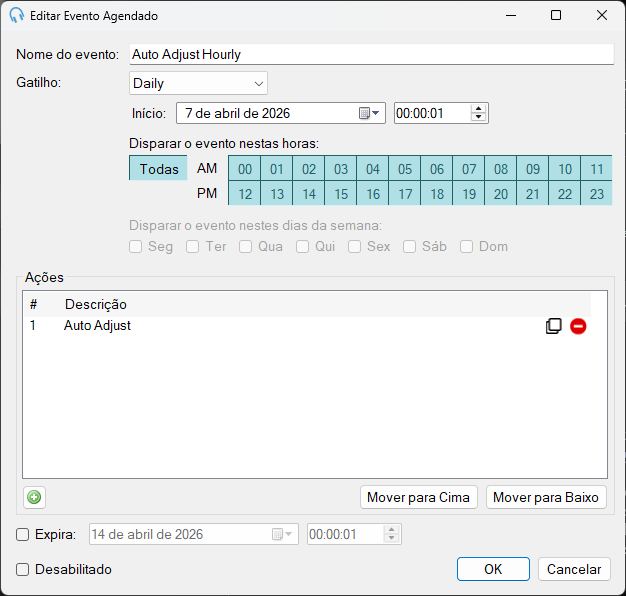
Task: Click Mover para Cima button
Action: point(419,497)
